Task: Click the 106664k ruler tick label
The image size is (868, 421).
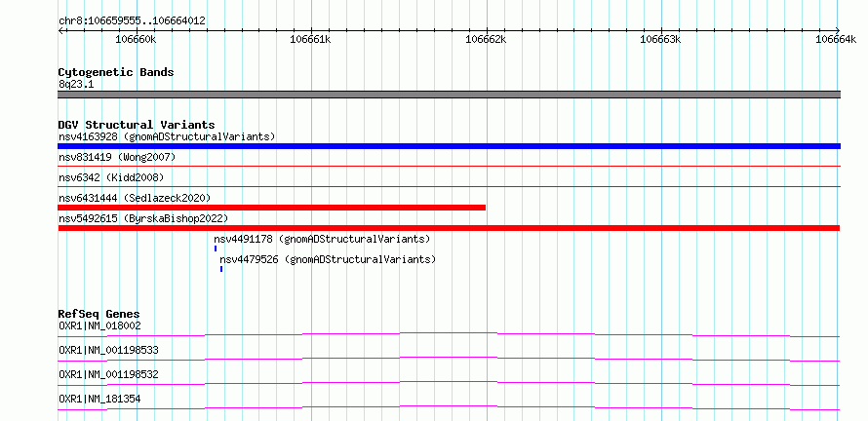Action: (x=836, y=39)
